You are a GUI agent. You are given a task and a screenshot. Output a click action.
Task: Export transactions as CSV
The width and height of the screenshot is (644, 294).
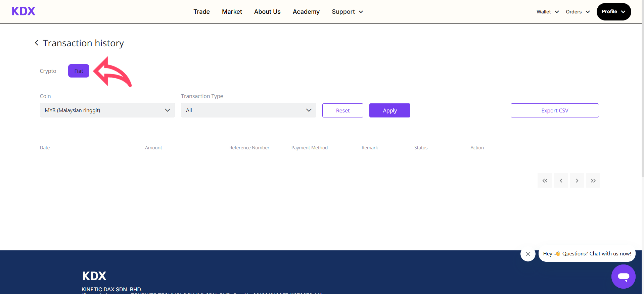[x=555, y=110]
